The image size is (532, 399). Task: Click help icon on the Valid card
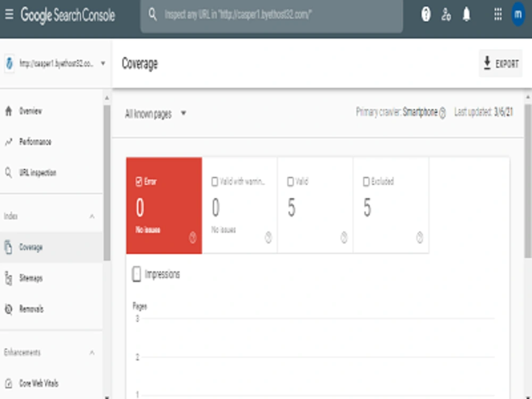pos(344,237)
